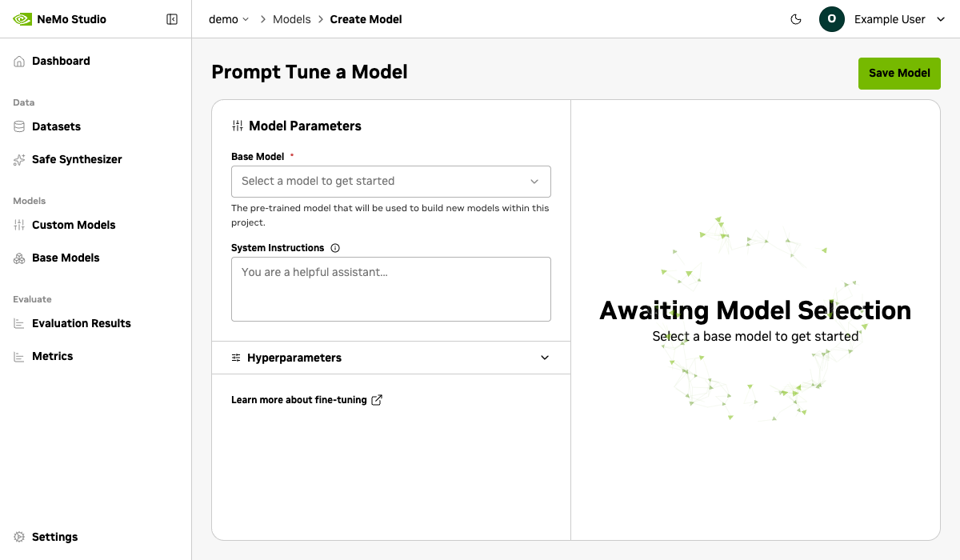The width and height of the screenshot is (960, 560).
Task: Open the Datasets section in sidebar
Action: [56, 126]
